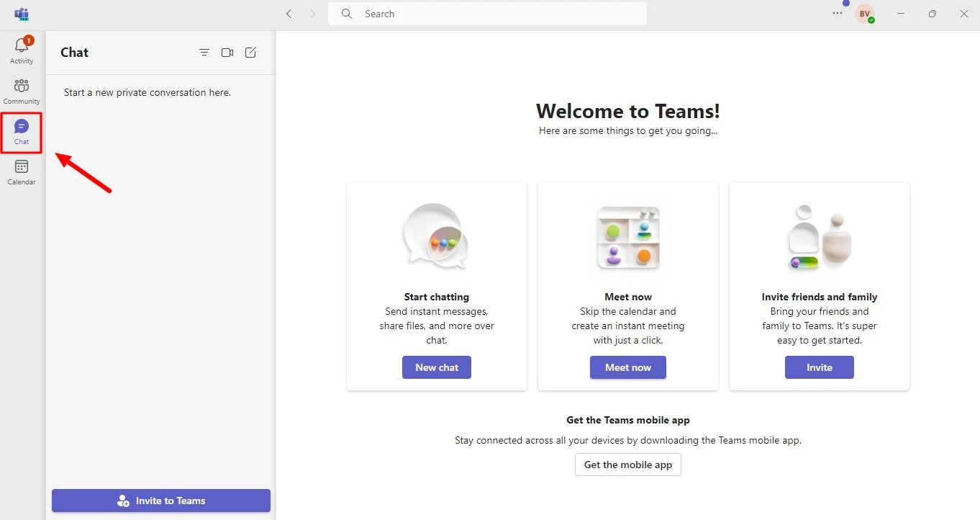980x520 pixels.
Task: Click the 'Start chatting' card title
Action: 437,297
